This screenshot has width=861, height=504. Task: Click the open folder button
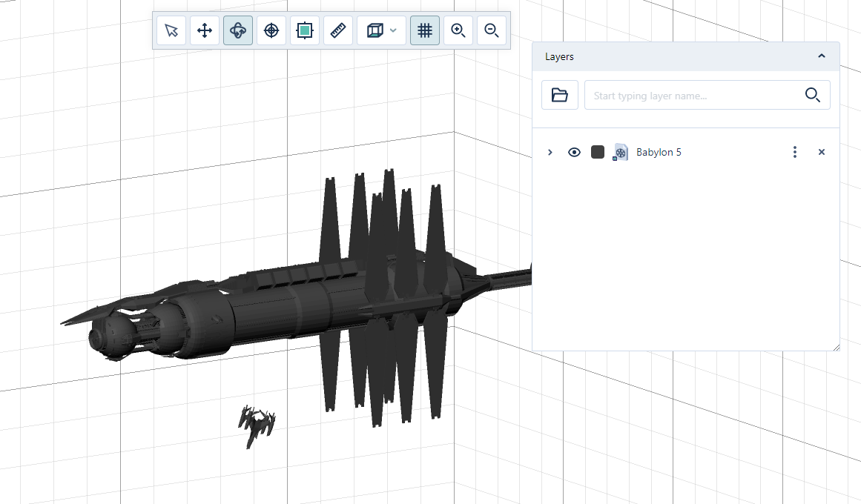[560, 95]
